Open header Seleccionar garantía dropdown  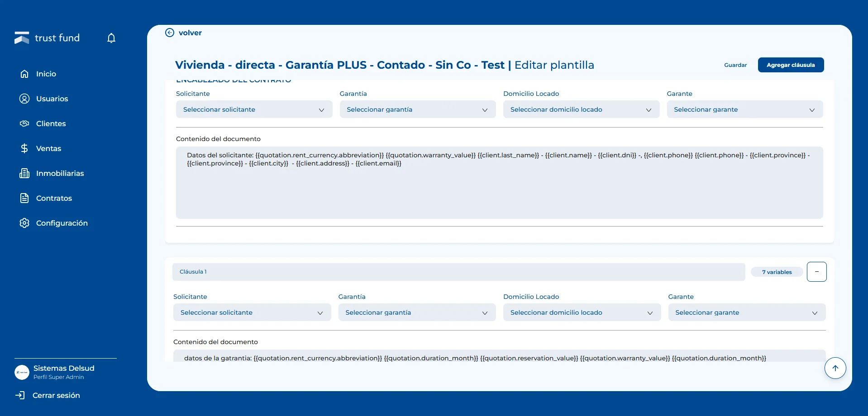coord(418,109)
